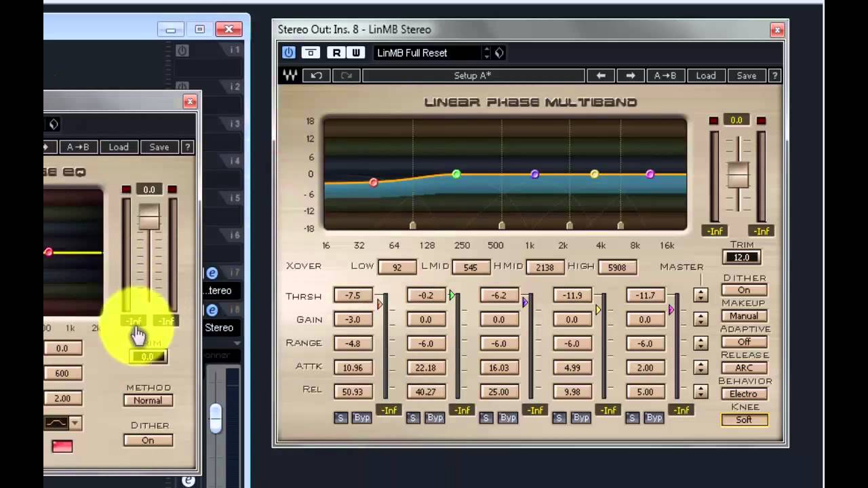The height and width of the screenshot is (488, 868).
Task: Click the master Thrsh up/down stepper
Action: (x=701, y=296)
